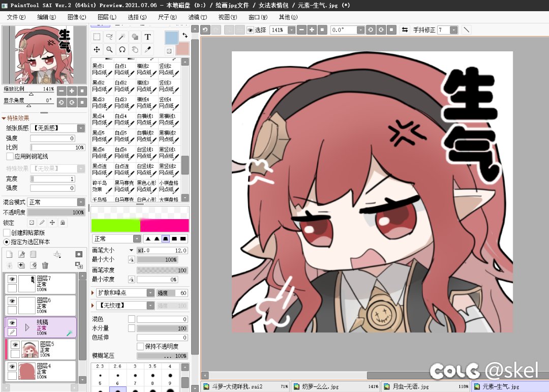This screenshot has width=549, height=392.
Task: Select the 黑点1 screentone brush
Action: point(102,69)
